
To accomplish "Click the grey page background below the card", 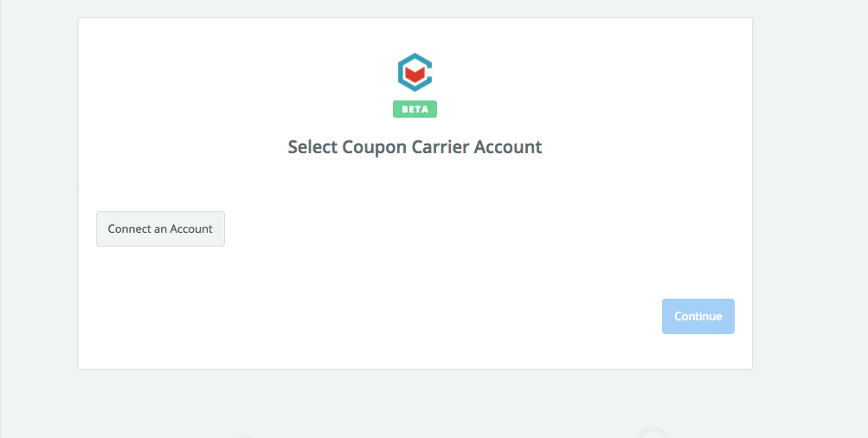I will pyautogui.click(x=415, y=404).
